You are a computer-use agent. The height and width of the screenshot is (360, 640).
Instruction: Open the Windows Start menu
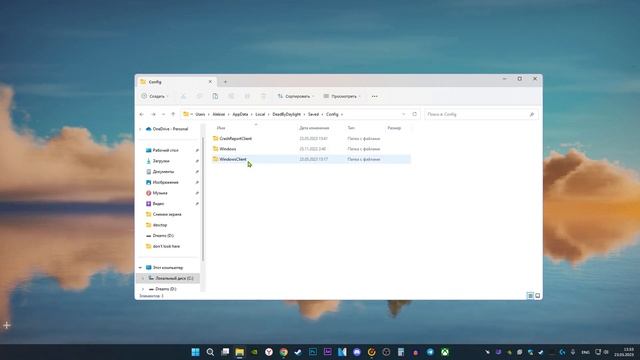pos(196,352)
